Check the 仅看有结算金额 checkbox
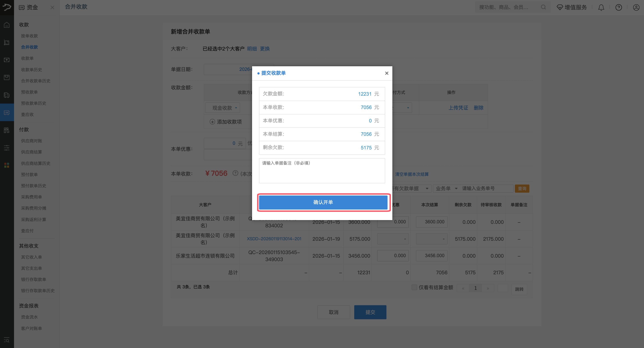The height and width of the screenshot is (348, 644). (x=414, y=287)
